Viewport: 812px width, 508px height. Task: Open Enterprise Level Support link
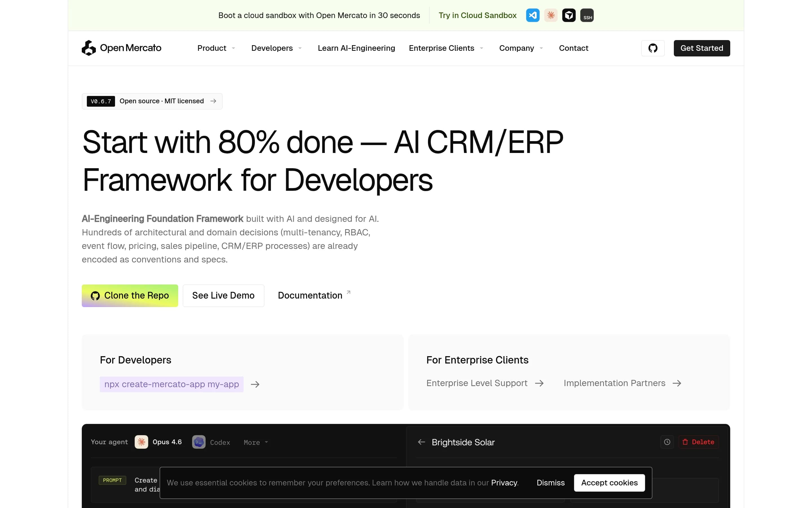[x=477, y=383]
